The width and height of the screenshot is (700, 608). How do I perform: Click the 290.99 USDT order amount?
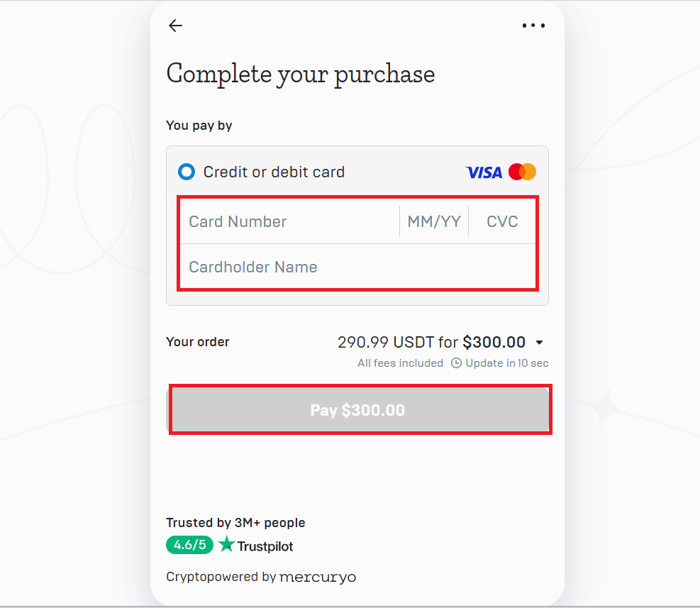387,343
